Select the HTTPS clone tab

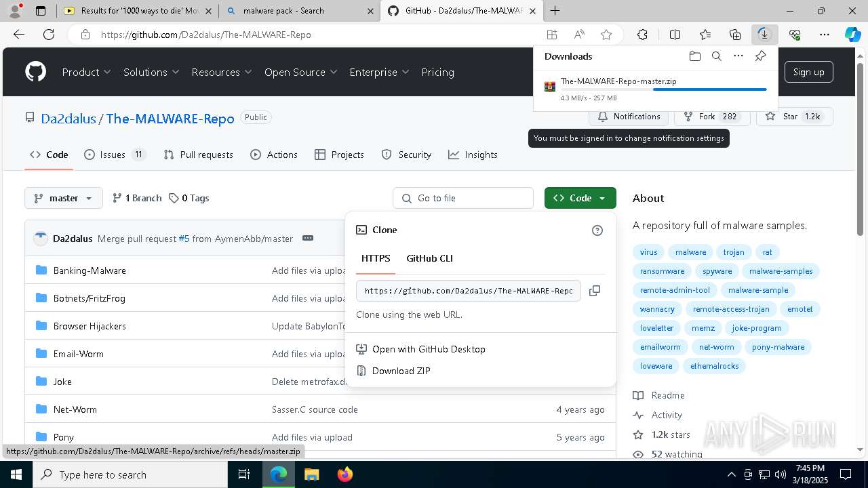click(376, 258)
